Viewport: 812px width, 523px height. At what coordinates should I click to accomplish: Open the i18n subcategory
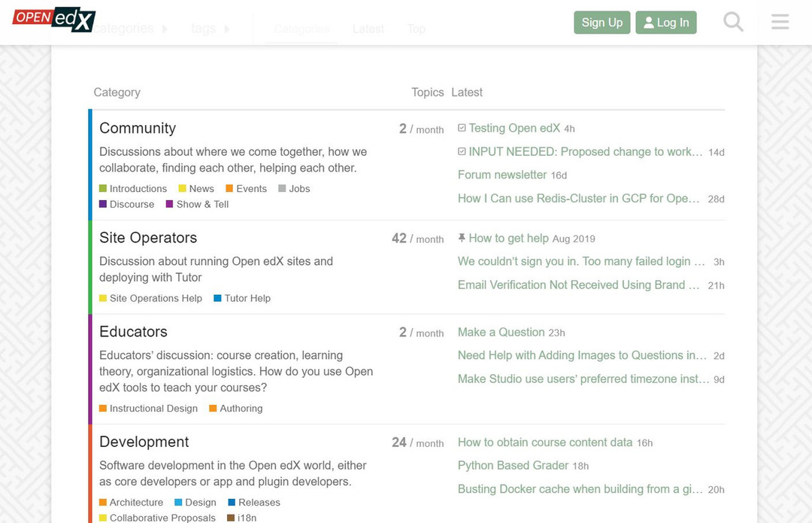click(242, 517)
